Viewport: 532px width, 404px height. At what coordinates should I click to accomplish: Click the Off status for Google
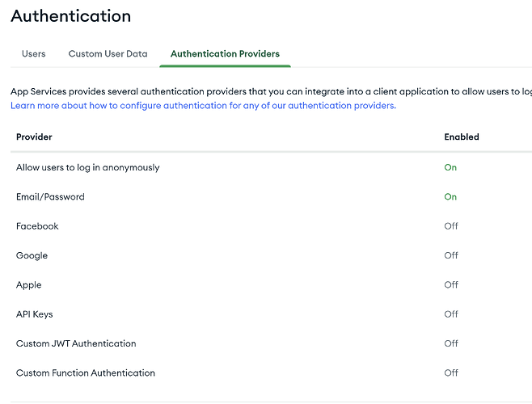[x=451, y=256]
